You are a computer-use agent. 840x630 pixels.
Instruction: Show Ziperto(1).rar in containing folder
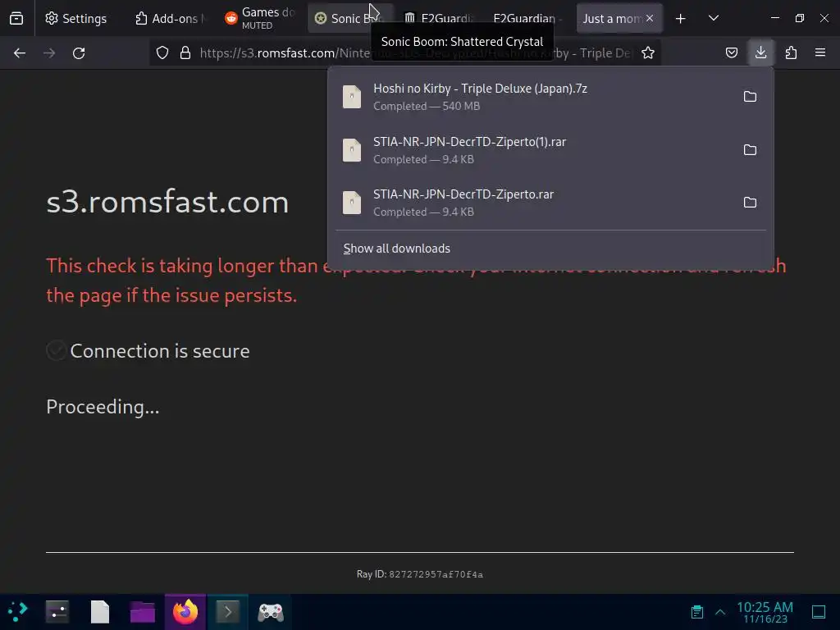[x=750, y=149]
